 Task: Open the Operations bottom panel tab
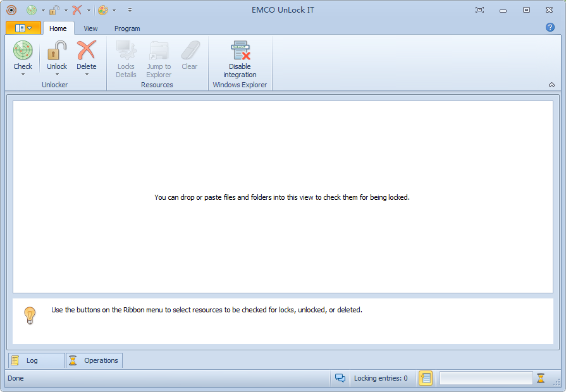coord(94,360)
